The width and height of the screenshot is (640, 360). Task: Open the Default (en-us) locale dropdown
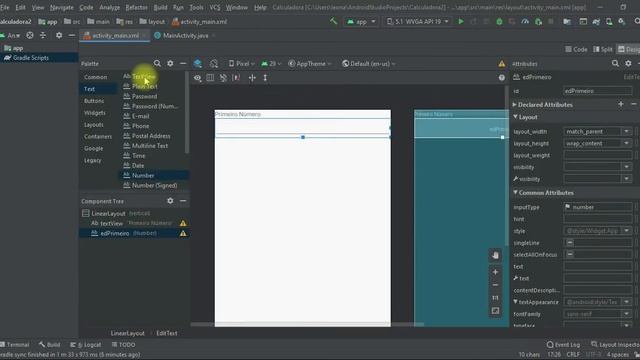click(369, 64)
